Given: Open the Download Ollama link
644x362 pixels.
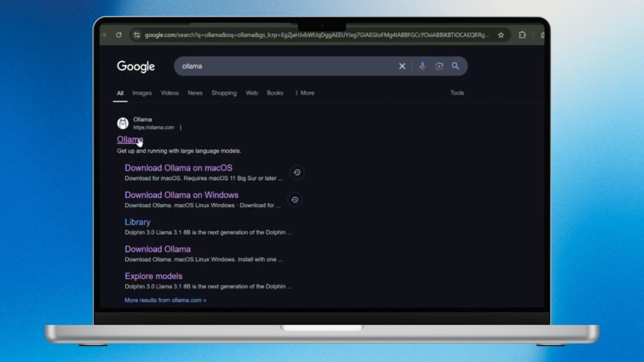Looking at the screenshot, I should click(x=158, y=249).
